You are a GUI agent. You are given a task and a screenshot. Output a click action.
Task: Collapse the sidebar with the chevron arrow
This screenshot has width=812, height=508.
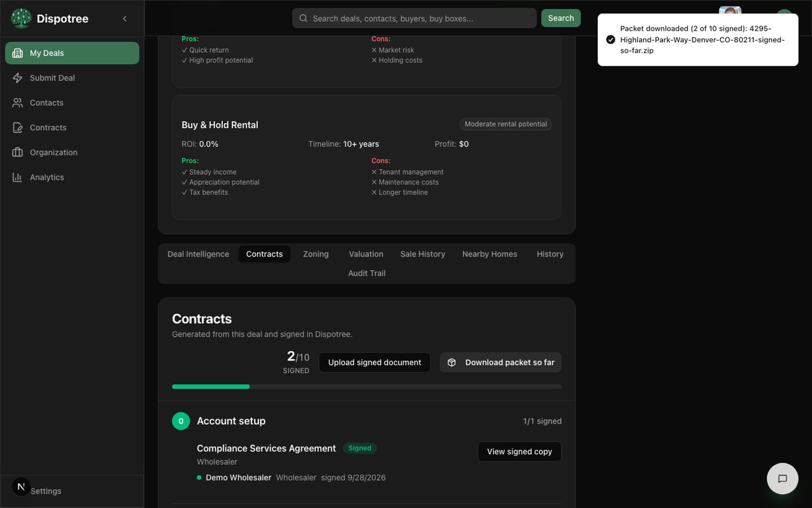tap(125, 19)
